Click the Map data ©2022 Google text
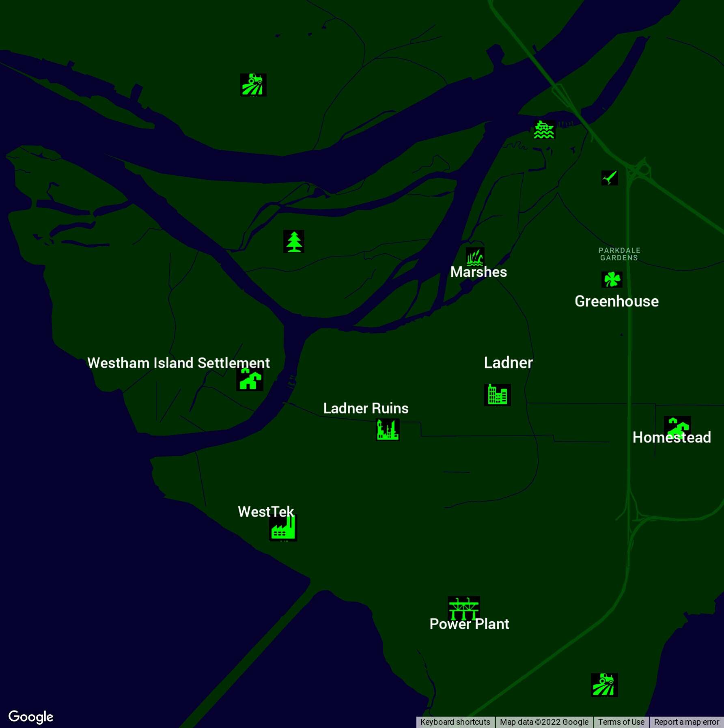 [544, 722]
